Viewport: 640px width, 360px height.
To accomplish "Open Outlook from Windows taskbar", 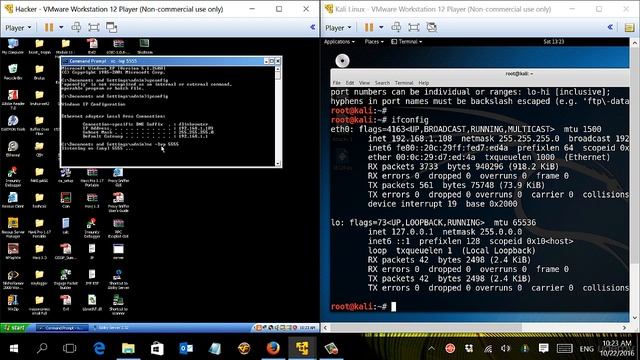I will (x=186, y=348).
